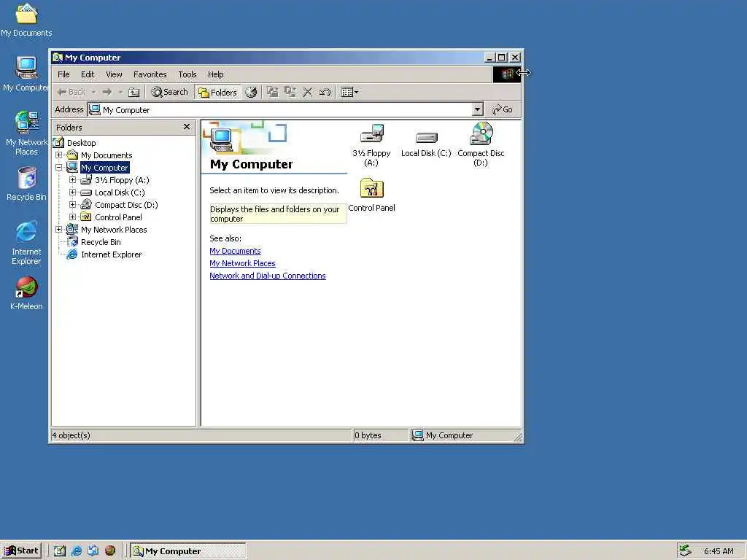Open the Edit menu

point(88,74)
